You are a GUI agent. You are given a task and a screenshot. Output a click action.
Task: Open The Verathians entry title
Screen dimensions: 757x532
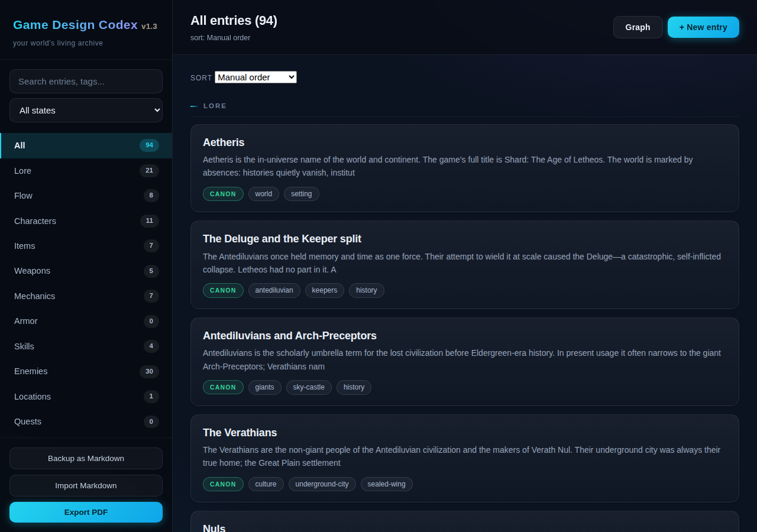(240, 433)
